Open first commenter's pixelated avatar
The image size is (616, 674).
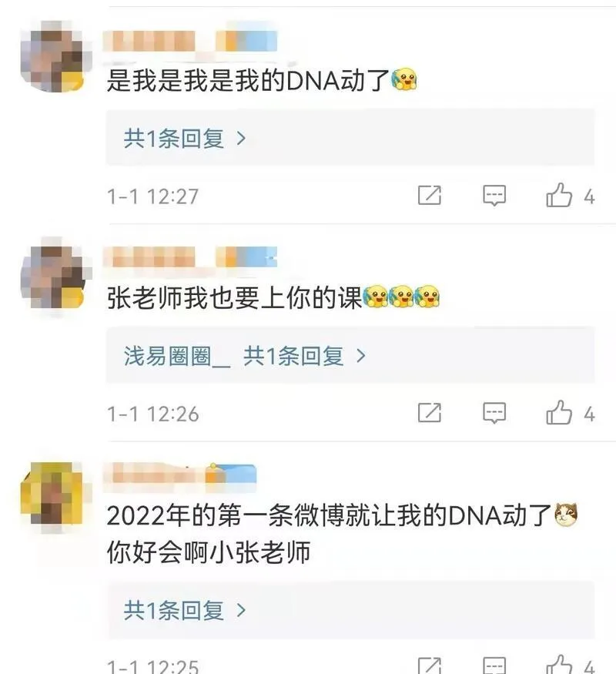[x=56, y=56]
